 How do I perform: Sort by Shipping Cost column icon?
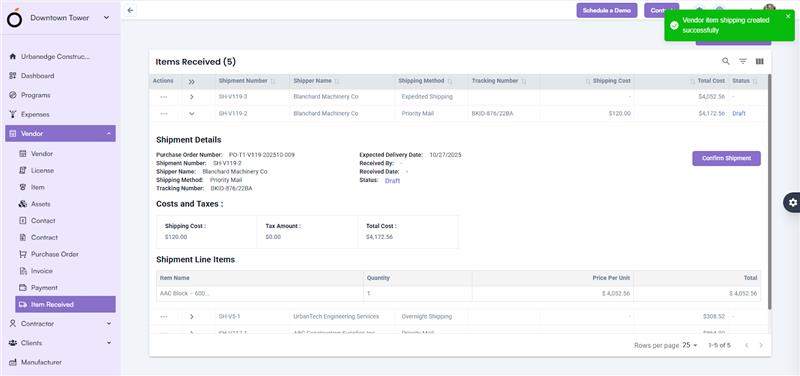click(588, 82)
